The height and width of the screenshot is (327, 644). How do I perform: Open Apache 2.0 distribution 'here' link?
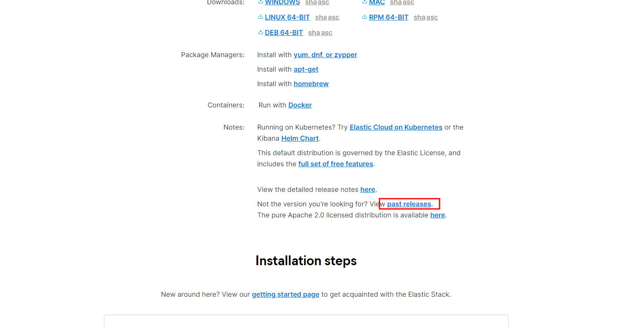[438, 215]
